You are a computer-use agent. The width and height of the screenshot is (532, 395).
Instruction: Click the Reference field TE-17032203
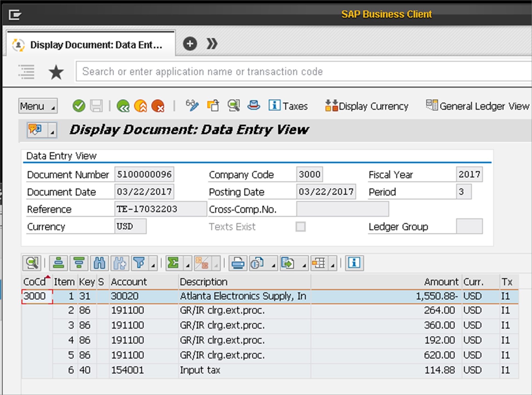click(x=161, y=209)
